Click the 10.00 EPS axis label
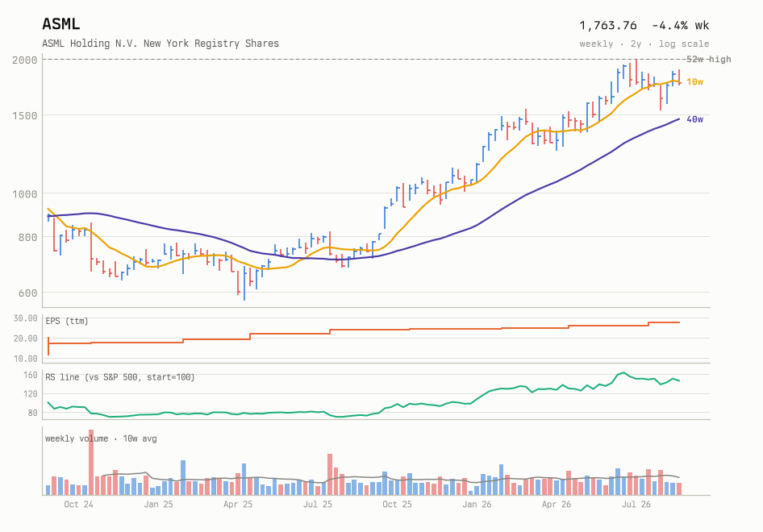763x532 pixels. click(25, 359)
